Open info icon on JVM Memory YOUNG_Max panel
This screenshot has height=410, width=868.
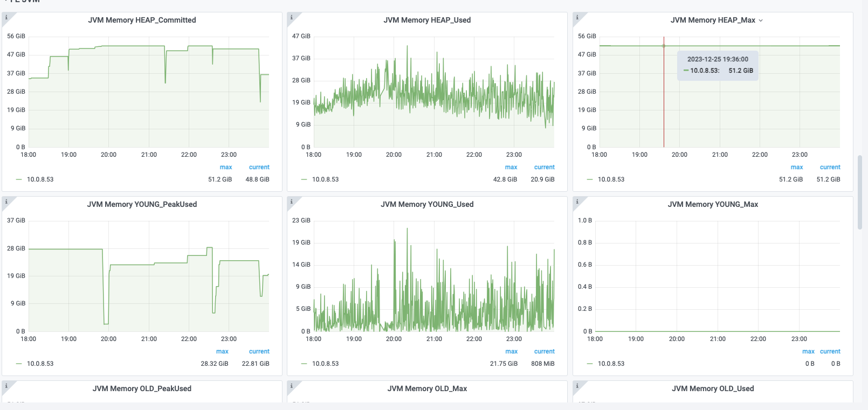(577, 201)
